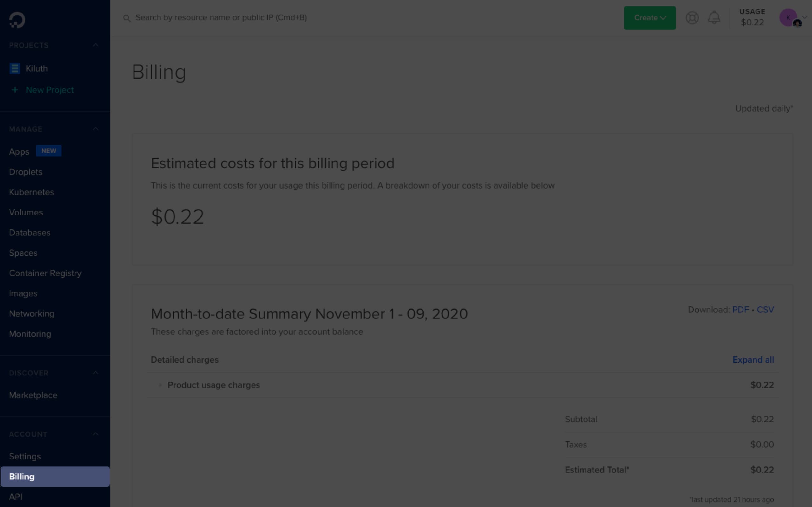Collapse the Manage section chevron
This screenshot has height=507, width=812.
coord(95,129)
